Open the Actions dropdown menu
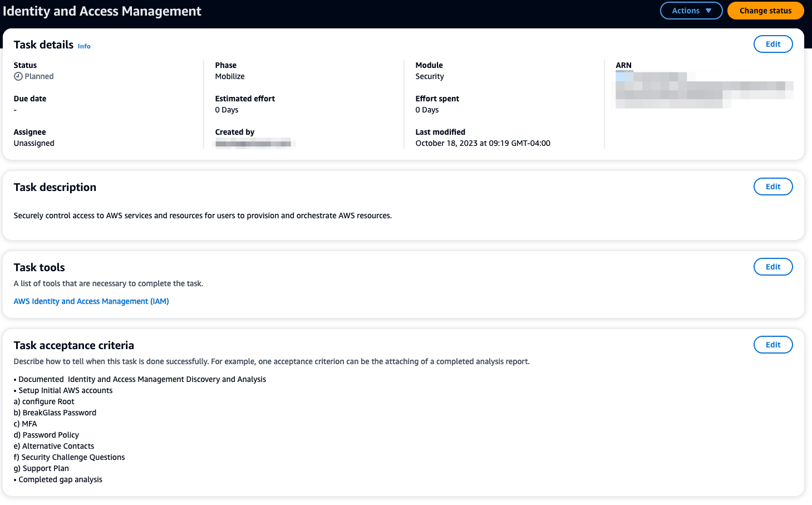812x505 pixels. point(691,11)
